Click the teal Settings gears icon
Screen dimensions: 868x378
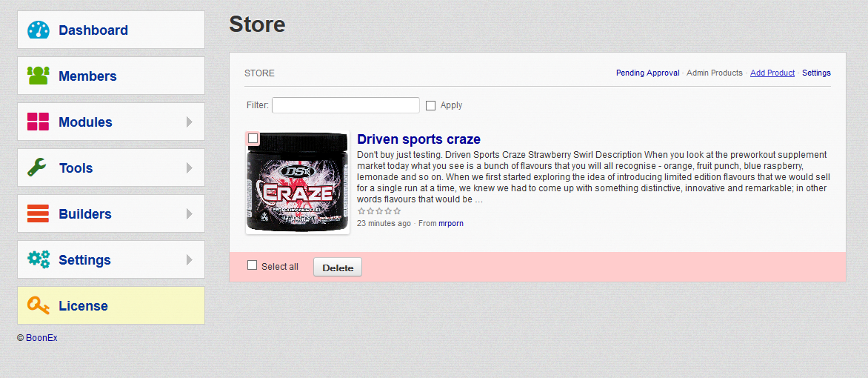[39, 259]
